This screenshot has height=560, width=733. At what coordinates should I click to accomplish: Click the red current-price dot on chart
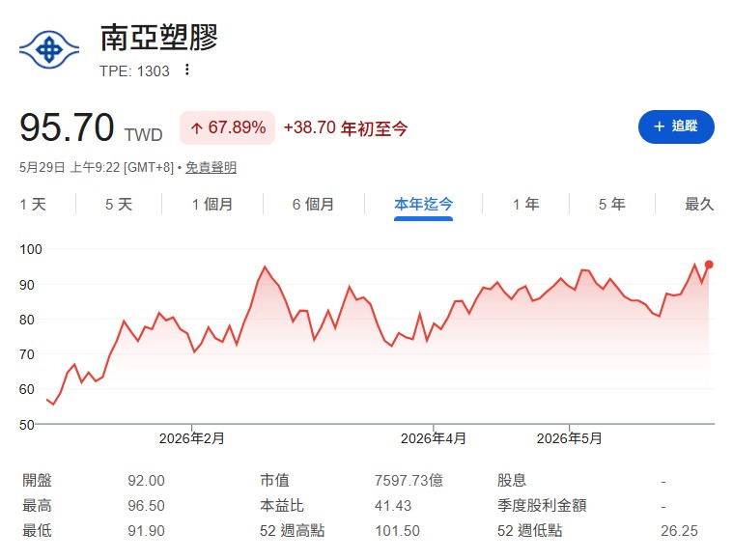point(709,265)
